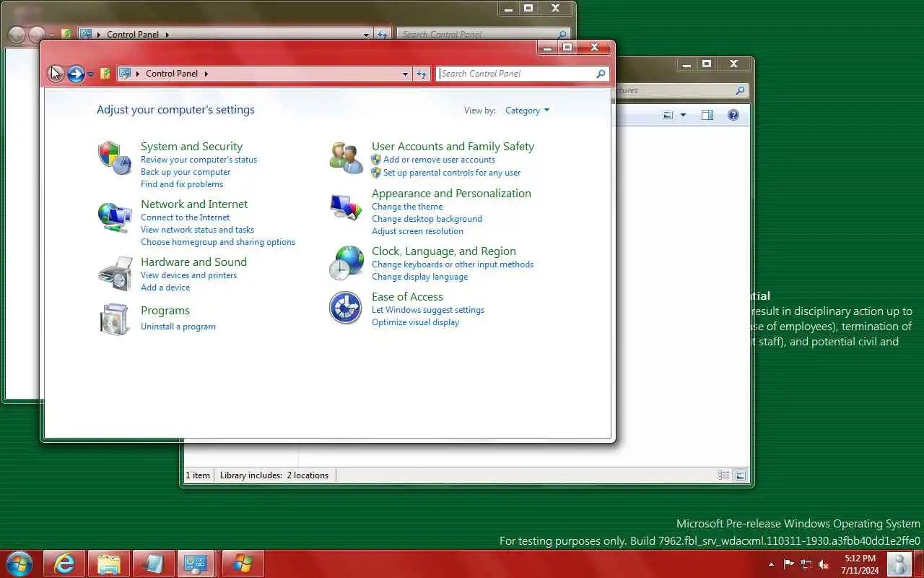Click View network status and tasks

[x=197, y=230]
